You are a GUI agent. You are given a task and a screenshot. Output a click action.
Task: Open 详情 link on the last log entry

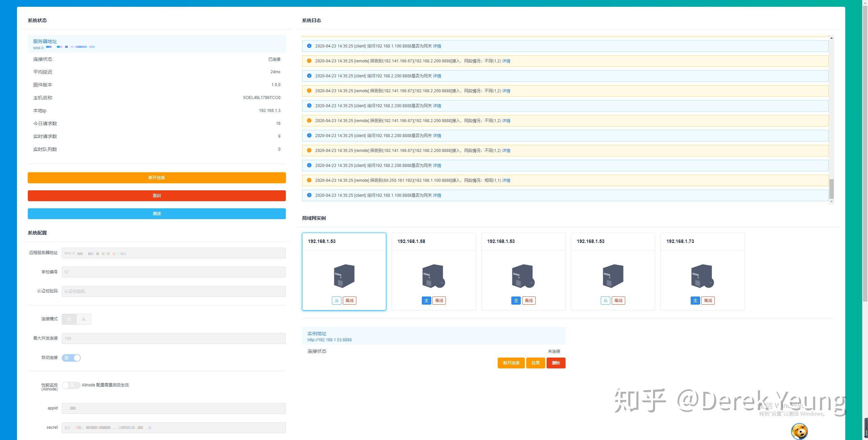click(437, 195)
